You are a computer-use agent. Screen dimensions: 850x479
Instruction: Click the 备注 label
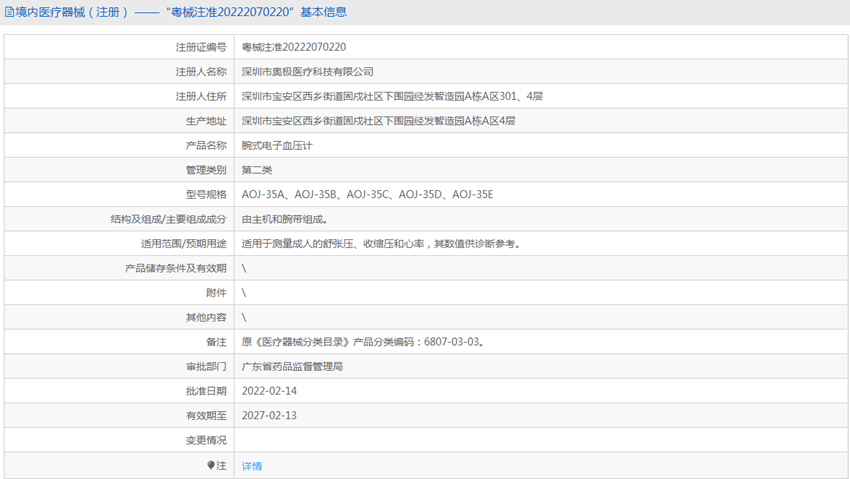[x=216, y=342]
